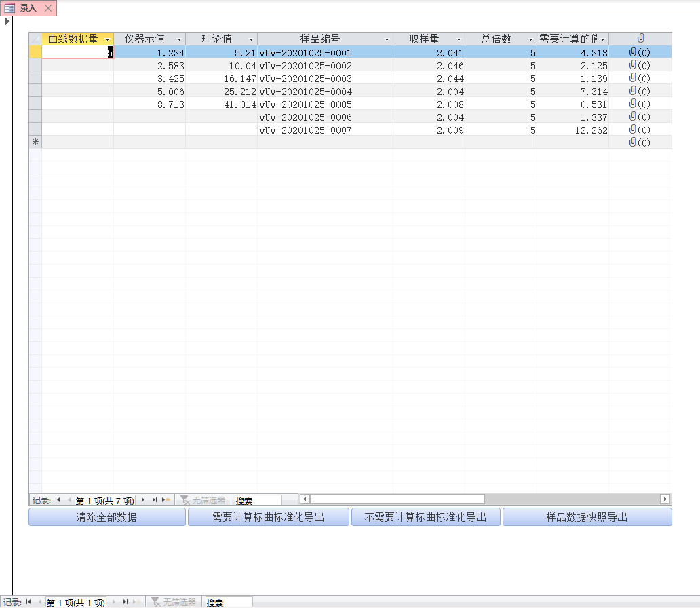Select new record row marked with asterisk
The image size is (700, 608).
click(x=35, y=142)
